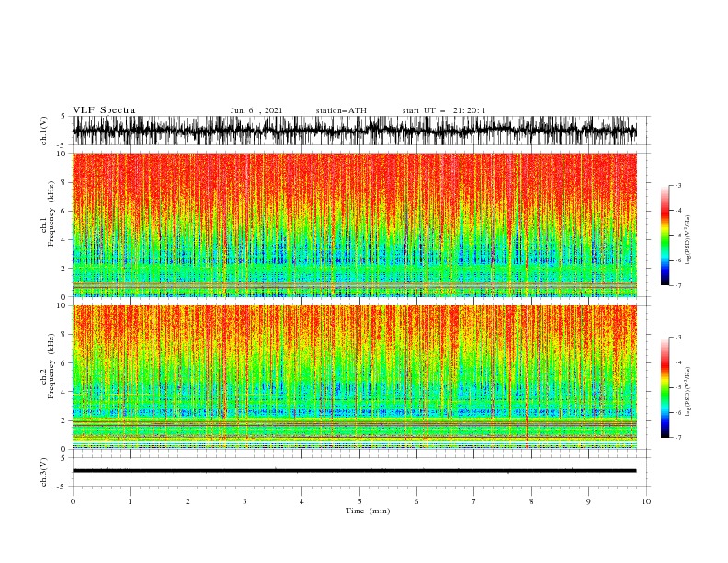Click the time-axis tick label '10'
Viewport: 728px width, 563px height.
(x=646, y=501)
